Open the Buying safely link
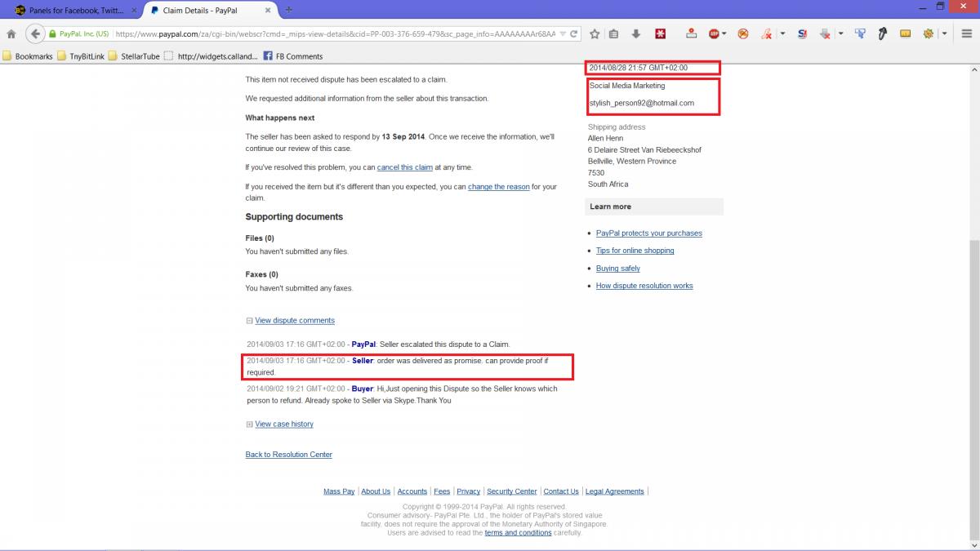This screenshot has height=551, width=980. (618, 269)
